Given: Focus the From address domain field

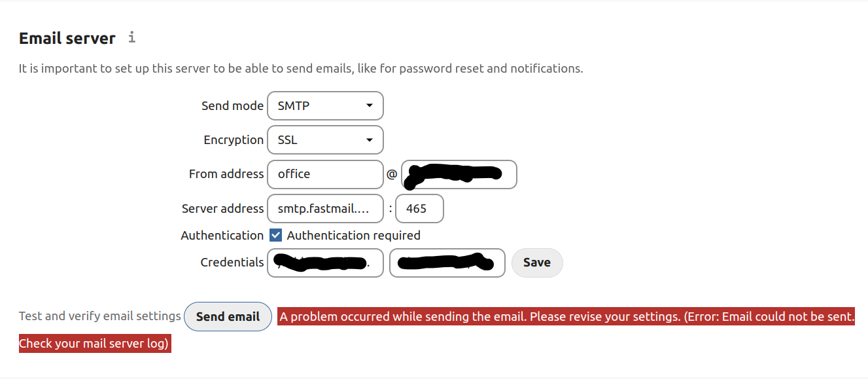Looking at the screenshot, I should (459, 174).
